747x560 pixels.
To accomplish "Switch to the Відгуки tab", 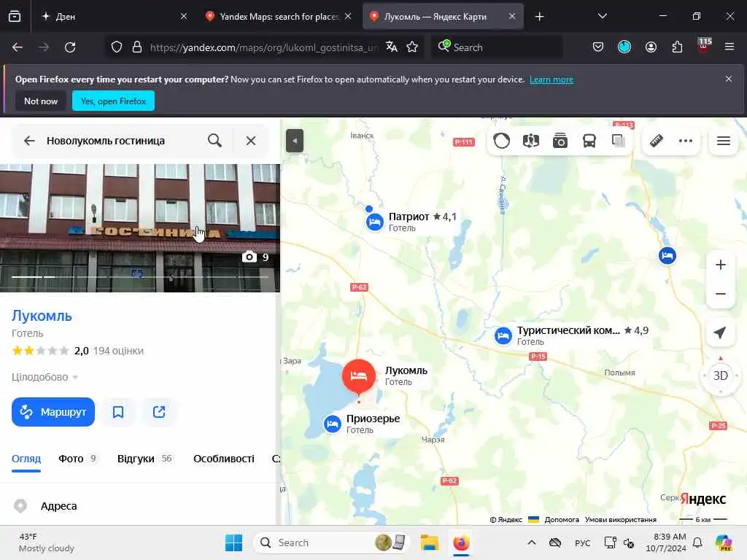I will coord(145,459).
